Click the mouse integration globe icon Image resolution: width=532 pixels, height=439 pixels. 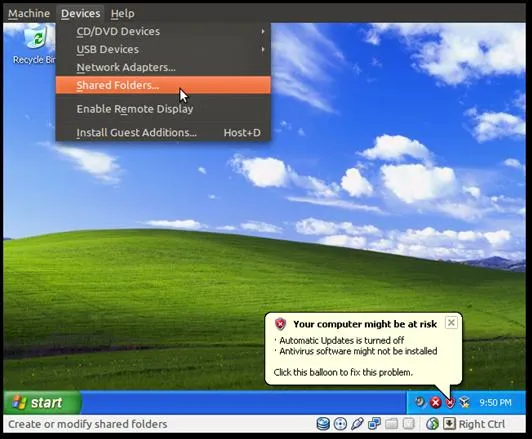pos(433,424)
